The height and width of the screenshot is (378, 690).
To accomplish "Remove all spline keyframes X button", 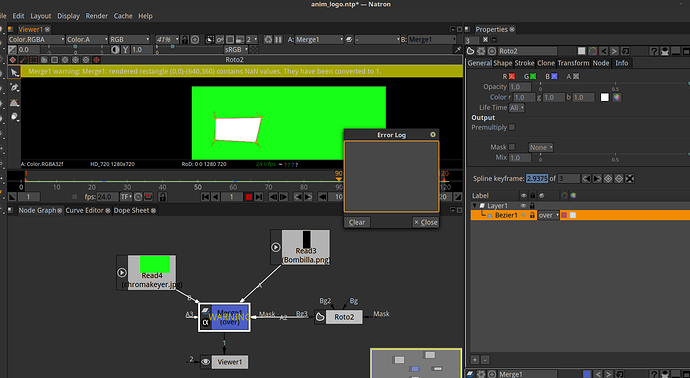I will tap(630, 179).
